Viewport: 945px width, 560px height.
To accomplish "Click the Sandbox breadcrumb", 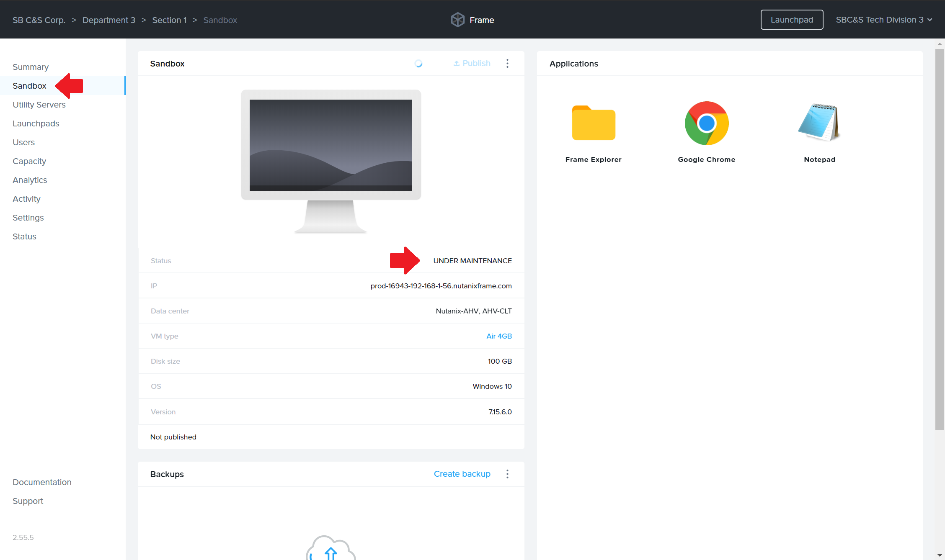I will 220,20.
